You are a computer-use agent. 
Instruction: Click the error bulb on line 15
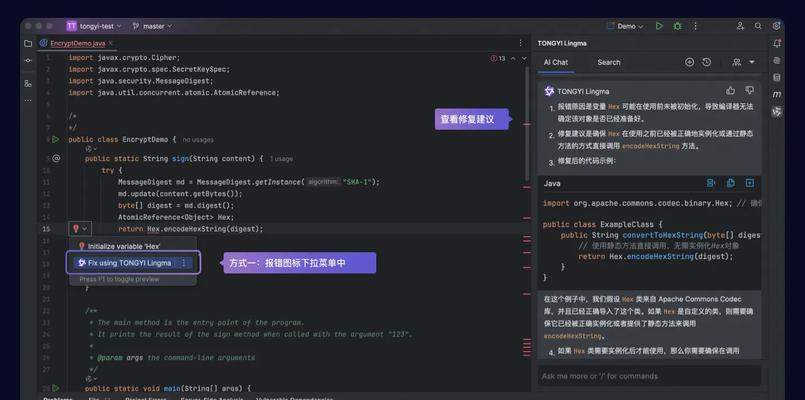[76, 229]
